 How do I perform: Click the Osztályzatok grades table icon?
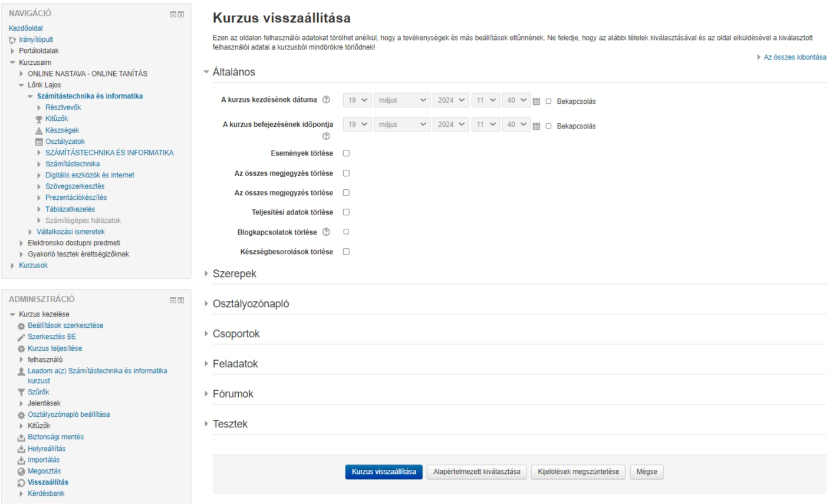39,141
